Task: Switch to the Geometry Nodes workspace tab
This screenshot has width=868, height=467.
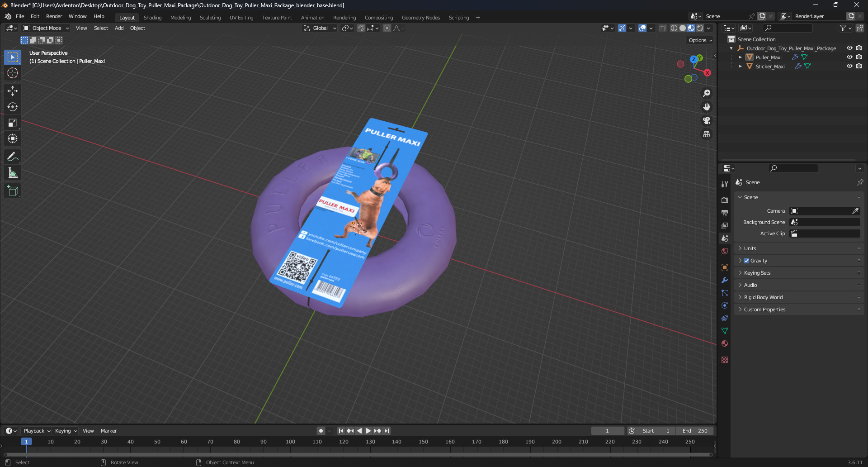Action: point(421,18)
